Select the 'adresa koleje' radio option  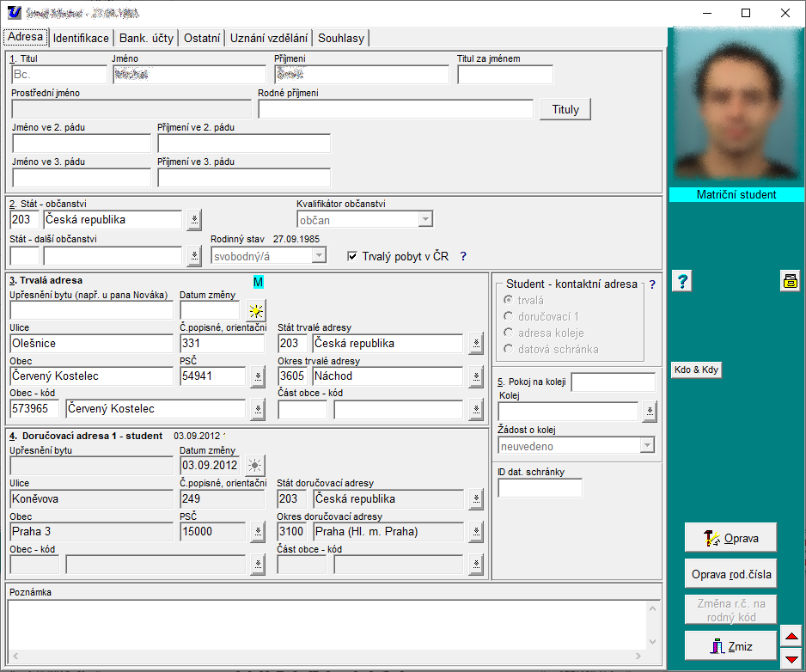[509, 333]
